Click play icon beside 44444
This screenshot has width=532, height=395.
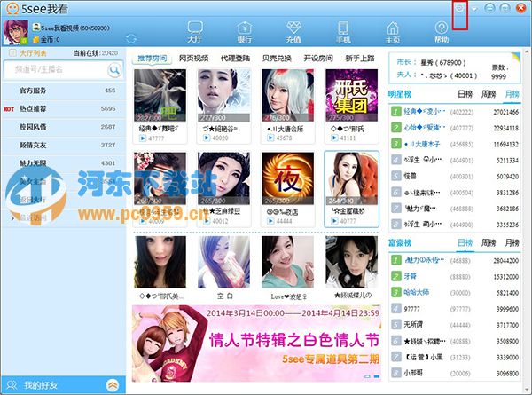tap(270, 221)
